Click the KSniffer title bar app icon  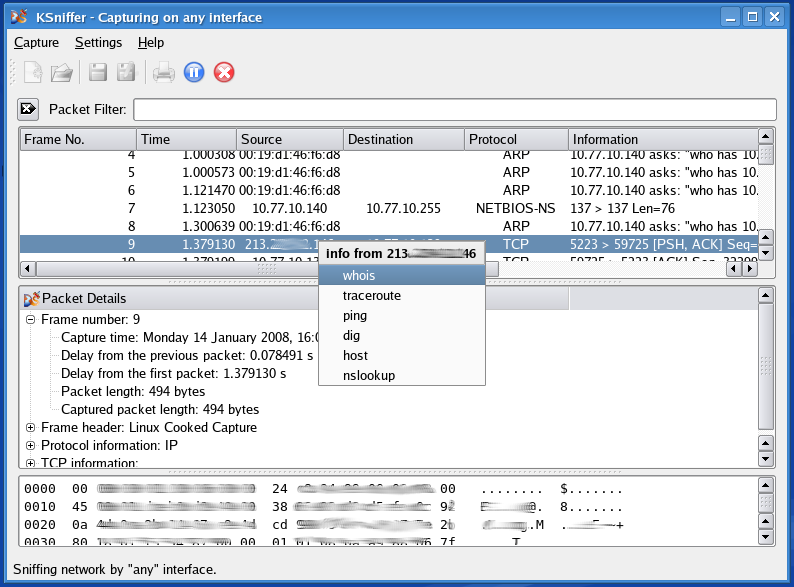pos(19,17)
